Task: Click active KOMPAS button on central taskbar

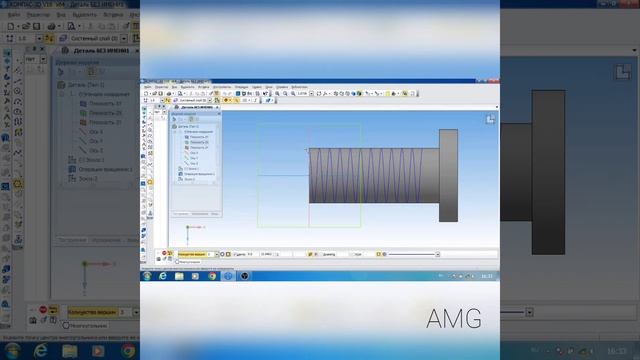Action: (x=228, y=276)
